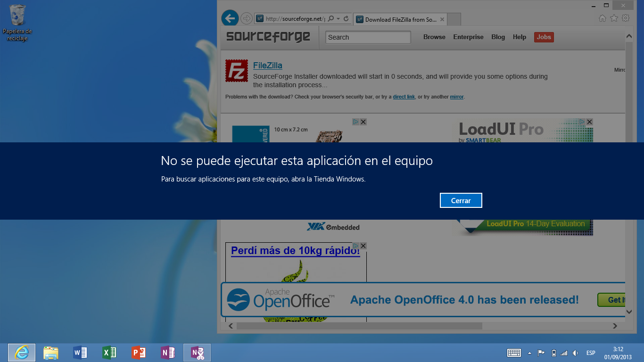Click the battery status icon

click(553, 353)
